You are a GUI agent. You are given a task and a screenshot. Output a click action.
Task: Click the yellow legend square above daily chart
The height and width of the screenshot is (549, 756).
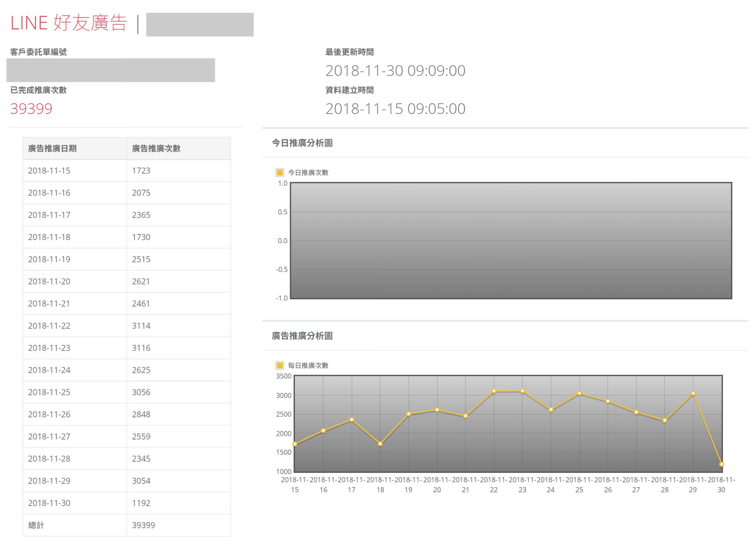click(279, 366)
